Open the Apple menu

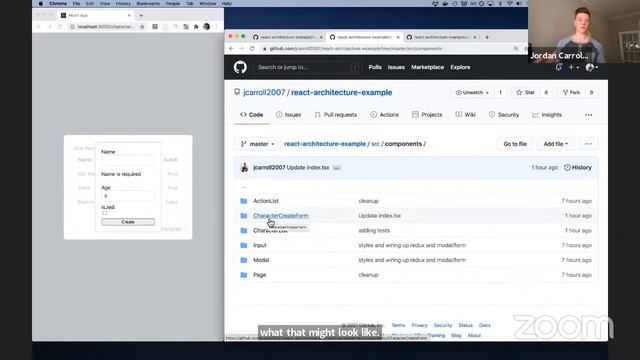coord(40,3)
